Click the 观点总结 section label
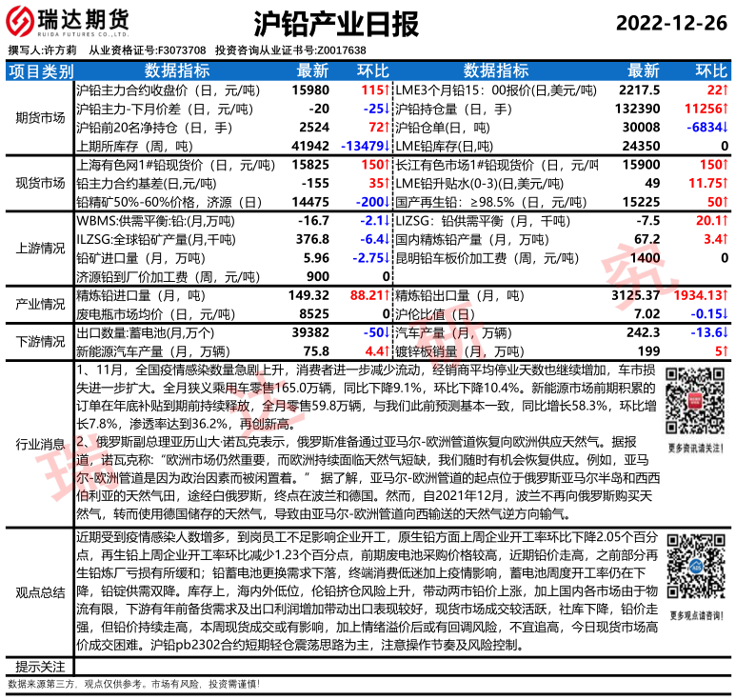This screenshot has height=700, width=736. click(x=38, y=590)
